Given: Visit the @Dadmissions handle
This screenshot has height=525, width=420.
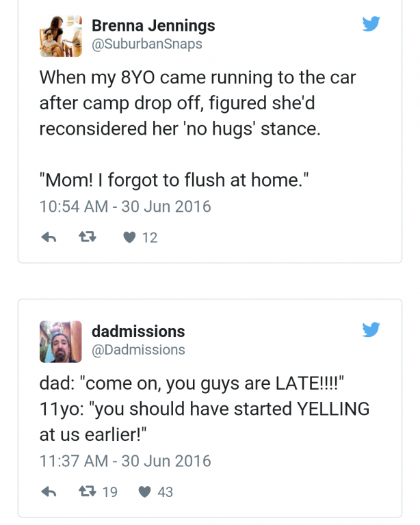Looking at the screenshot, I should pyautogui.click(x=138, y=349).
